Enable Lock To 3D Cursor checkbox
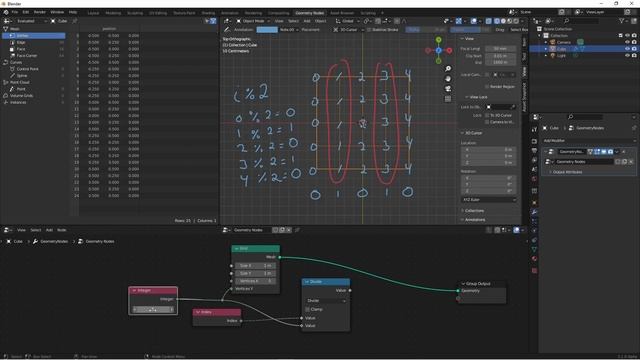This screenshot has height=360, width=640. [487, 116]
